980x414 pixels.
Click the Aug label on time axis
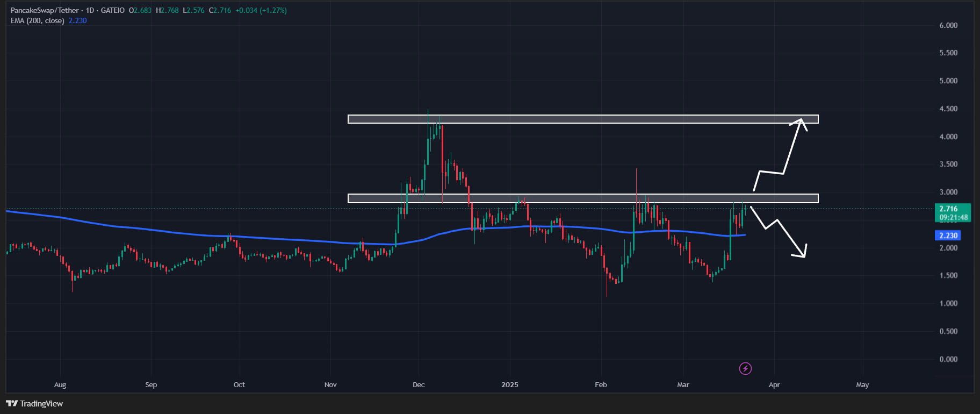point(60,385)
